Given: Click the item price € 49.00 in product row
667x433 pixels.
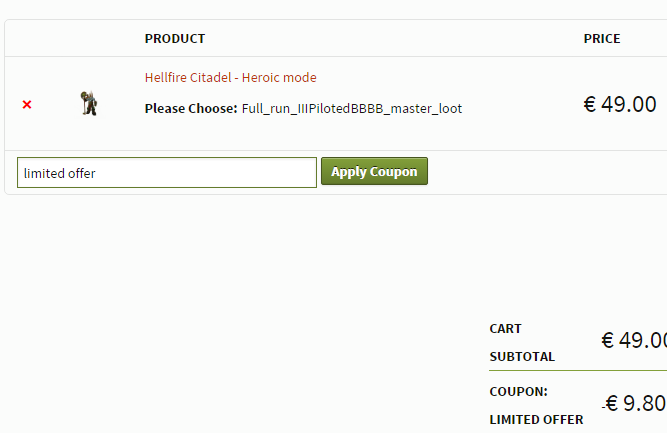Looking at the screenshot, I should (x=620, y=104).
